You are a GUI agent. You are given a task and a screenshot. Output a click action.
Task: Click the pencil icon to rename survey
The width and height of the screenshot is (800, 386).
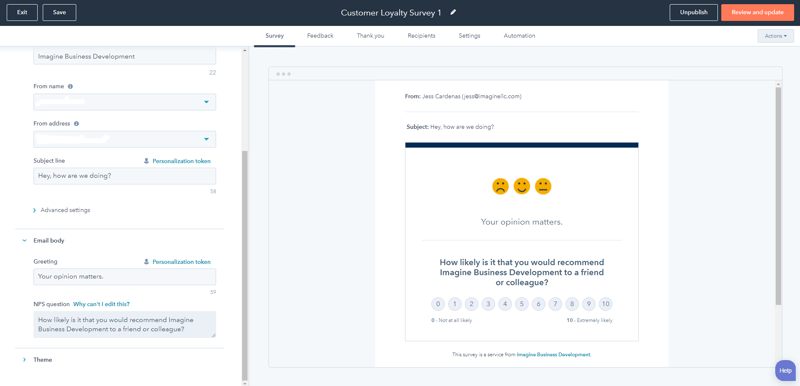coord(454,13)
